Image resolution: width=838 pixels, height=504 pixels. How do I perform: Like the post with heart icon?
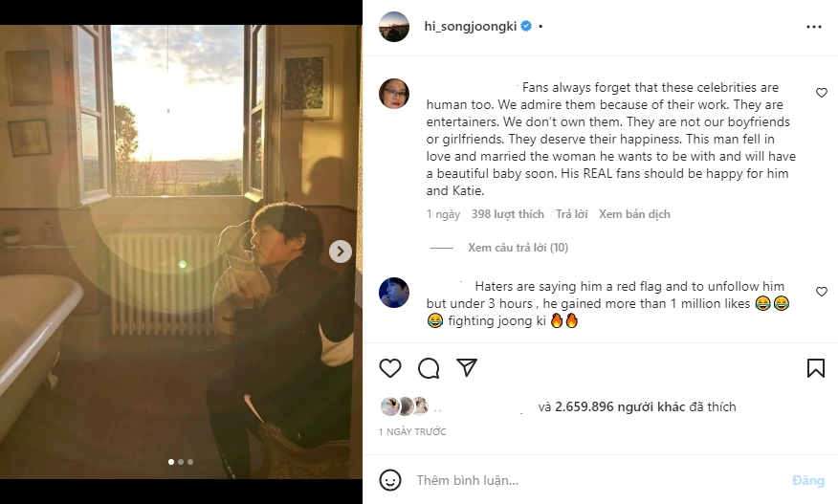pos(390,368)
